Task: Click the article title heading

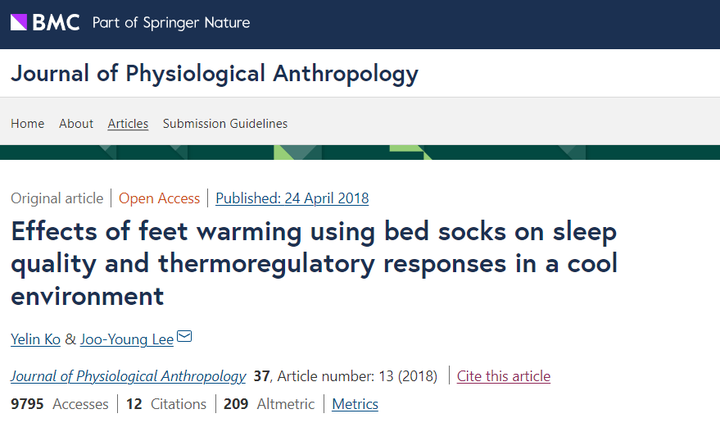Action: (x=314, y=263)
